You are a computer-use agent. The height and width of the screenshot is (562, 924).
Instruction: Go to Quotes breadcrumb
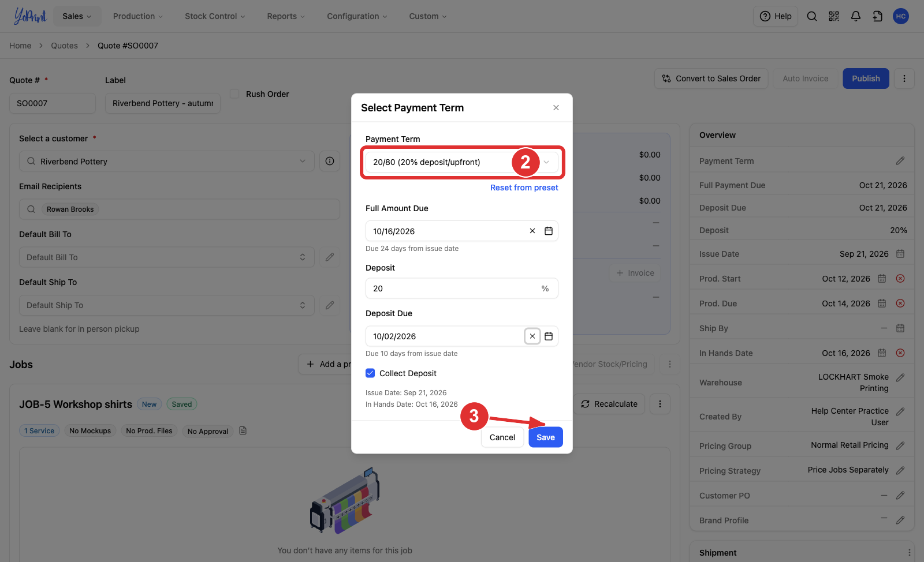[64, 46]
